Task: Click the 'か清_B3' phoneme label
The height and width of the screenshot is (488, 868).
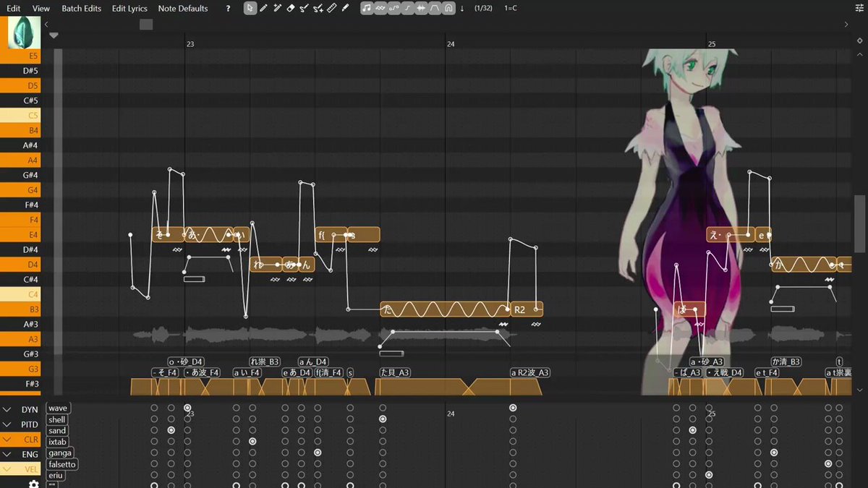Action: click(786, 361)
